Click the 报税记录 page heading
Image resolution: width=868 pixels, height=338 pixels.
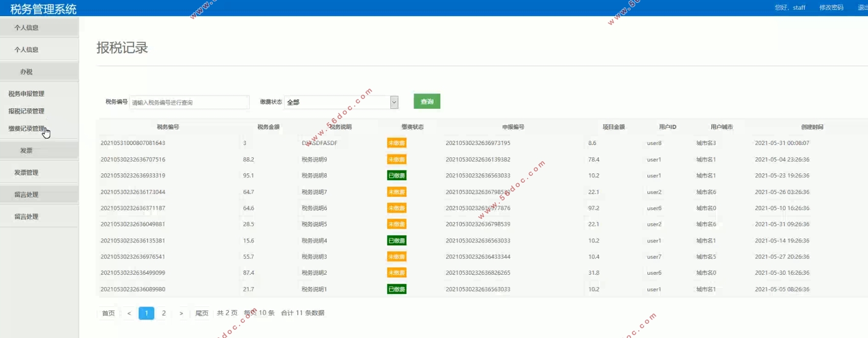point(122,48)
